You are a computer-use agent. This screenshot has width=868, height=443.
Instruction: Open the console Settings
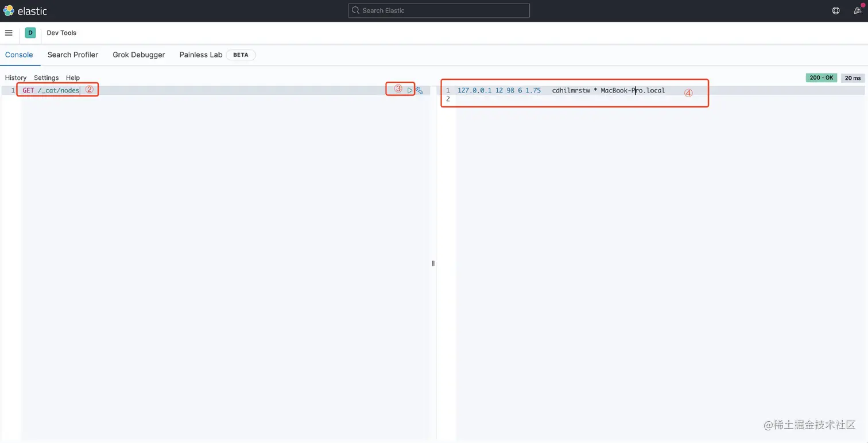click(46, 78)
